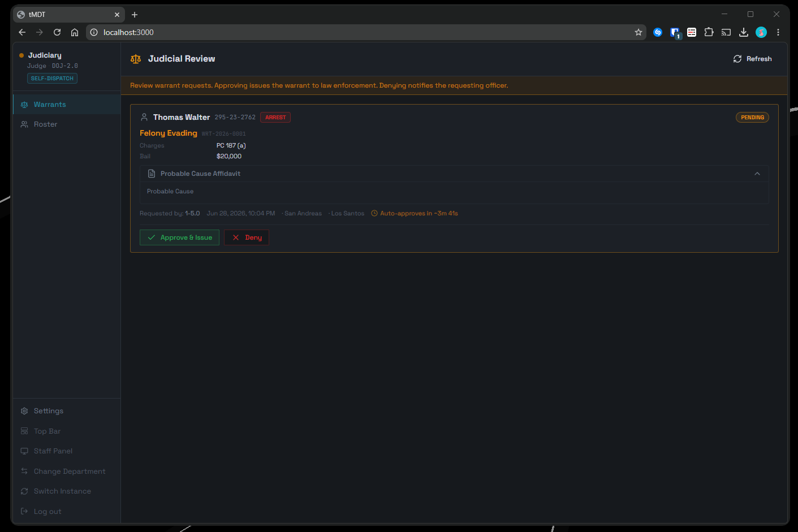Select Top Bar option in sidebar
The height and width of the screenshot is (532, 798).
pos(67,431)
